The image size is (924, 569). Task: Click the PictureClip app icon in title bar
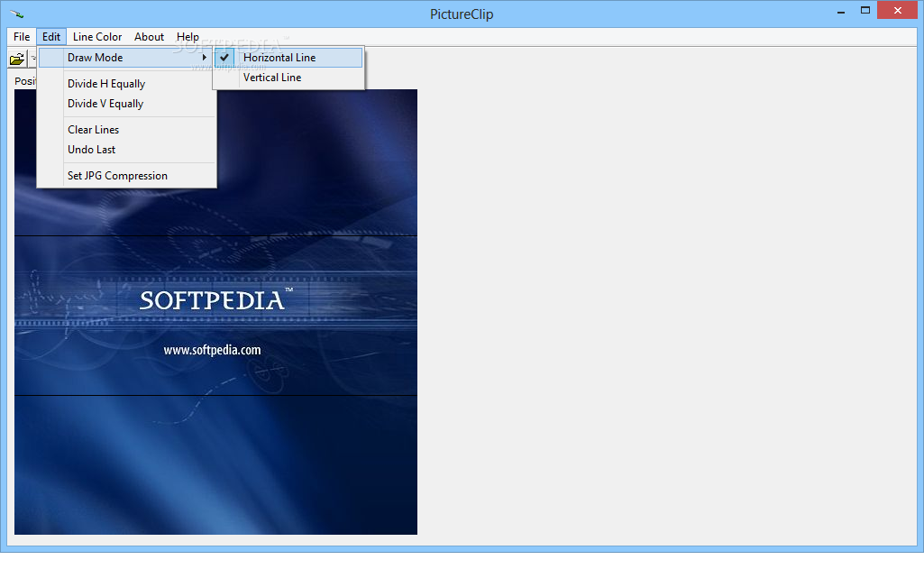click(16, 14)
